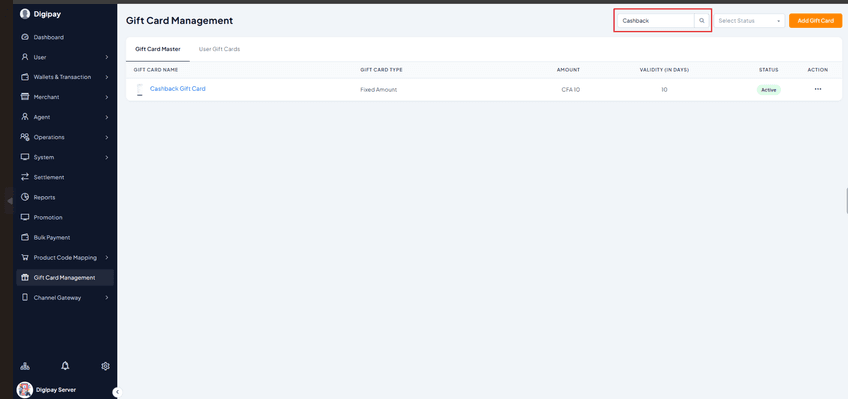Click the Reports pie chart icon

tap(25, 197)
